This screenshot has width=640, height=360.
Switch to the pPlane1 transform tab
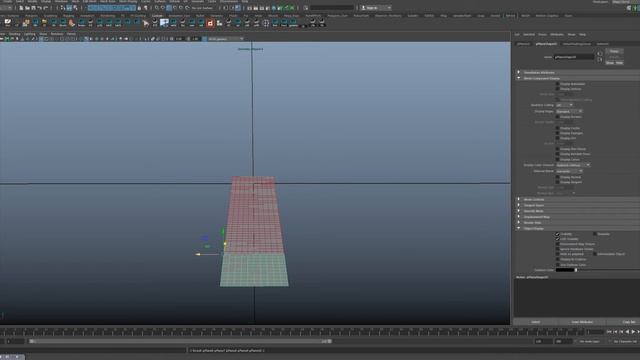(523, 44)
